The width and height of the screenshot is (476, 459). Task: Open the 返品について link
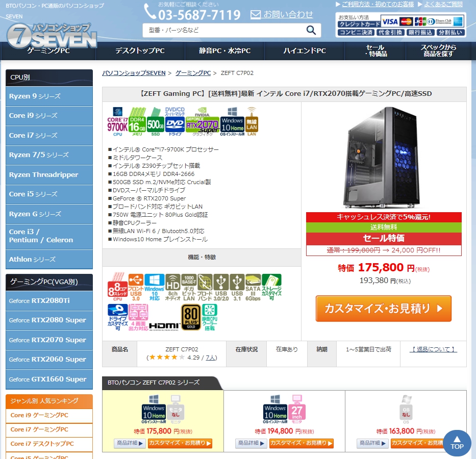point(433,349)
